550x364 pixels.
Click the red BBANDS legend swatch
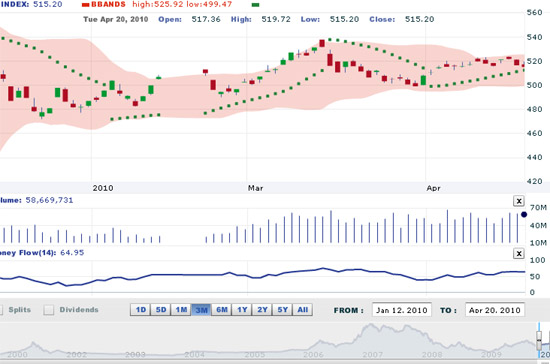coord(86,5)
